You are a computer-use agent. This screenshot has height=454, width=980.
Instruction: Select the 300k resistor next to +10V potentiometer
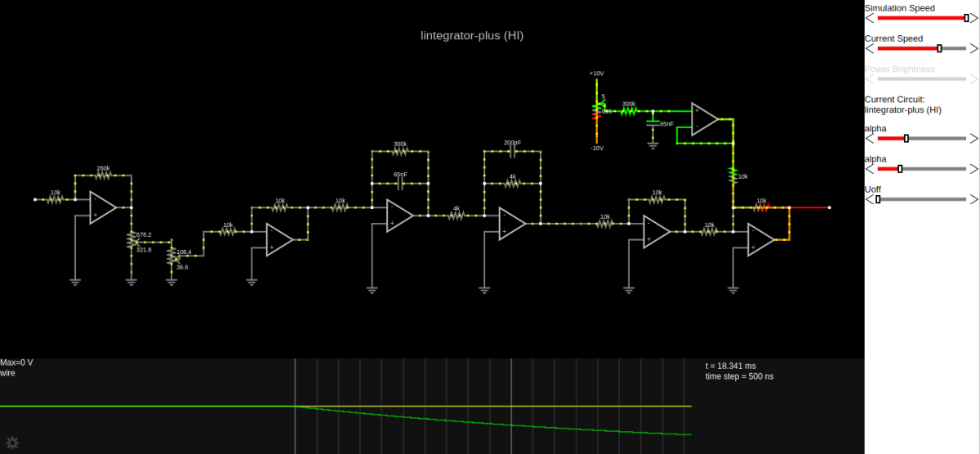tap(629, 110)
